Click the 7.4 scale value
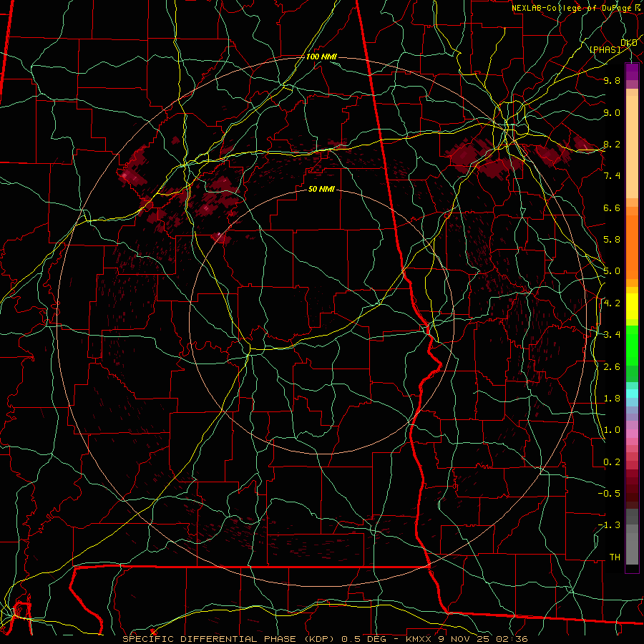This screenshot has height=644, width=644. pyautogui.click(x=612, y=176)
